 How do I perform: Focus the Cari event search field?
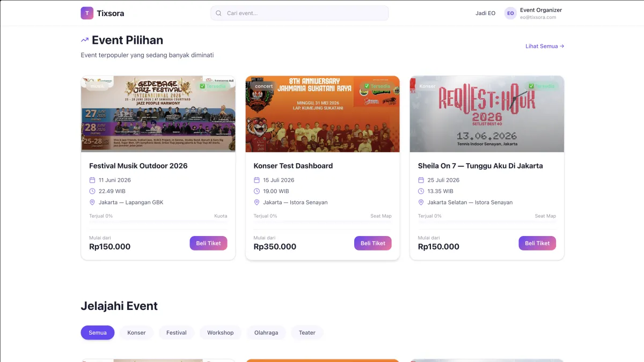pyautogui.click(x=299, y=13)
